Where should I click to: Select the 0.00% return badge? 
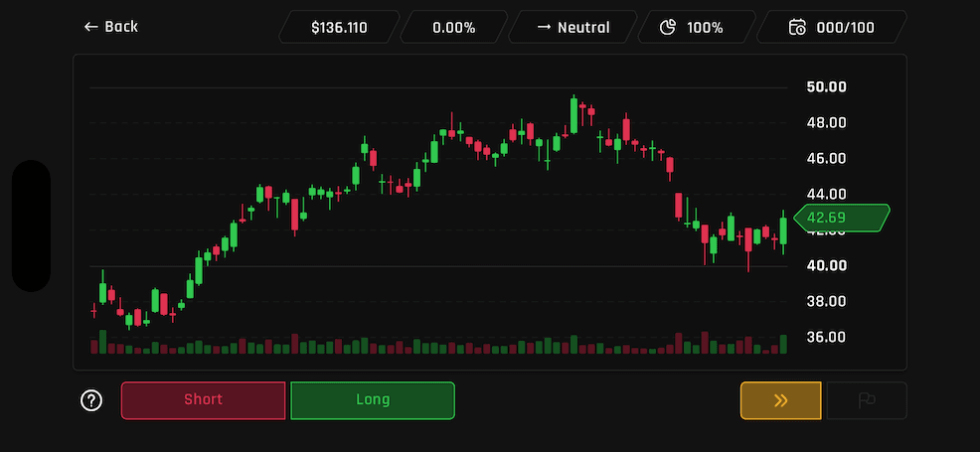pos(454,28)
